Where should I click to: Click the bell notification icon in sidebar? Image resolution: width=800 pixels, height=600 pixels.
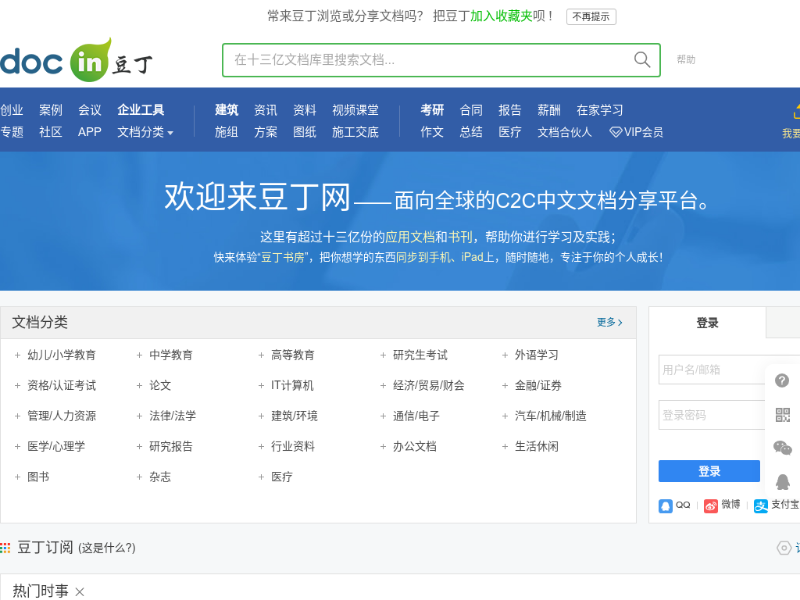783,482
